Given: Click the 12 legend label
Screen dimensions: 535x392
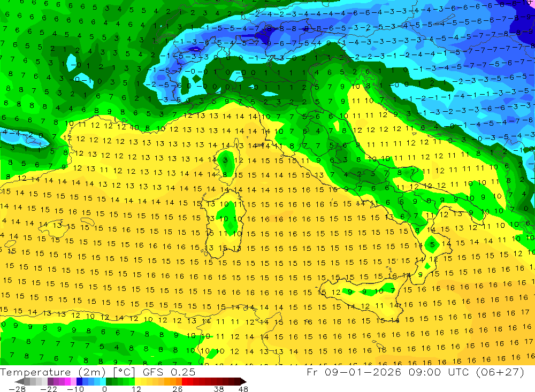Looking at the screenshot, I should (136, 389).
